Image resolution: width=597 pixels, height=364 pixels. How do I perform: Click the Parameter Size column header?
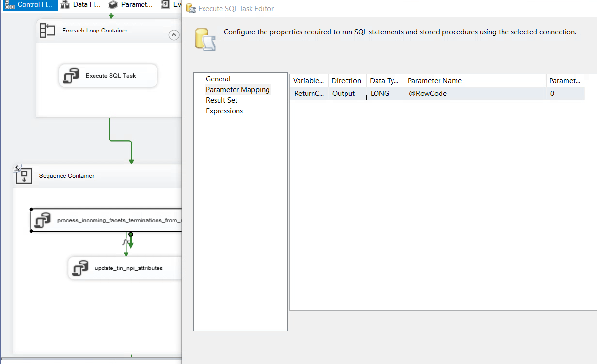coord(566,81)
